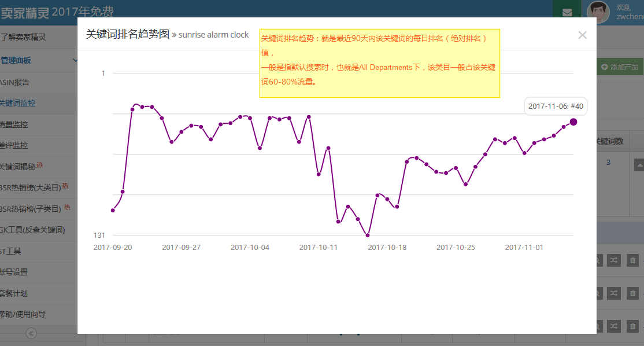Click the trash icon in first row
The height and width of the screenshot is (346, 644).
click(633, 261)
